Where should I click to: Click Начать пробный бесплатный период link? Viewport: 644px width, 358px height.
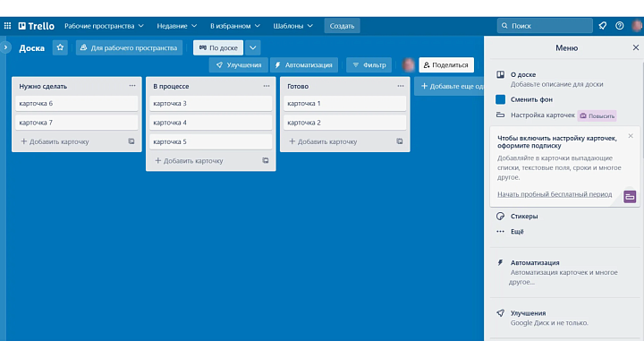tap(554, 194)
